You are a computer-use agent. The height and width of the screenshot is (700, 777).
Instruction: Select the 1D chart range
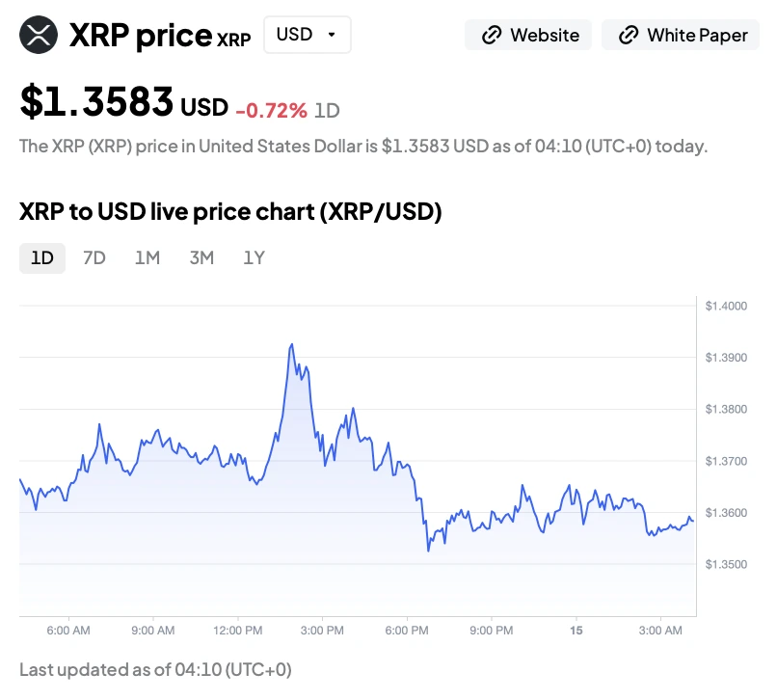pos(42,257)
